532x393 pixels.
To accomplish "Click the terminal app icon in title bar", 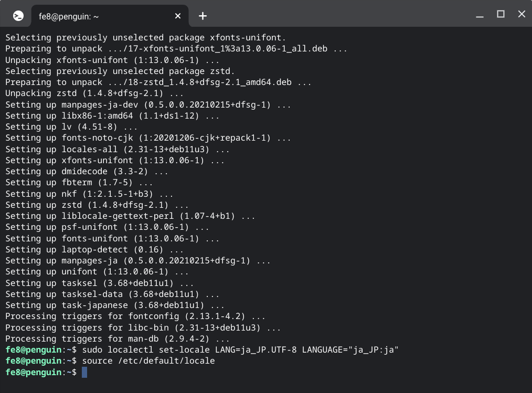I will (18, 16).
